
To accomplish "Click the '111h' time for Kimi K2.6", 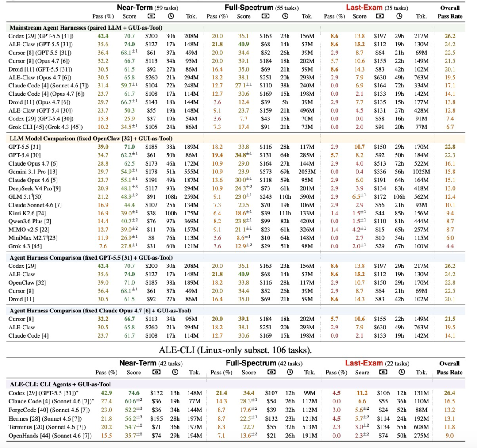I will point(285,213).
